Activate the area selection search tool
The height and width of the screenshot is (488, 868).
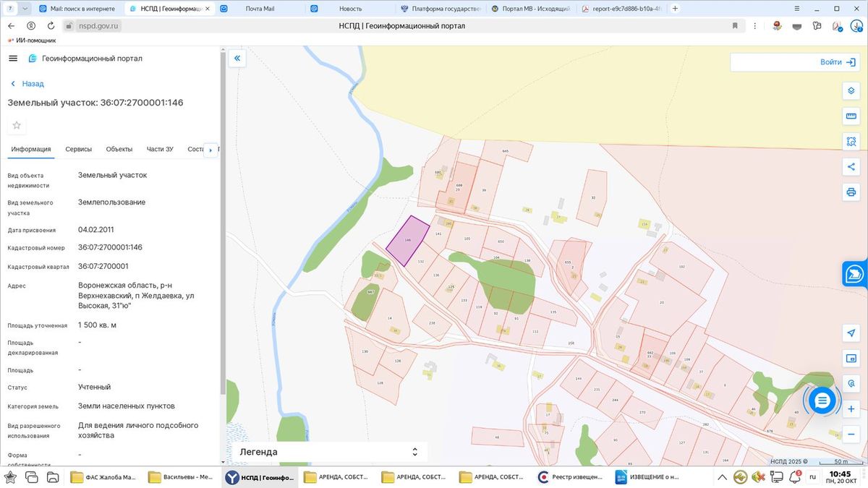pyautogui.click(x=851, y=142)
